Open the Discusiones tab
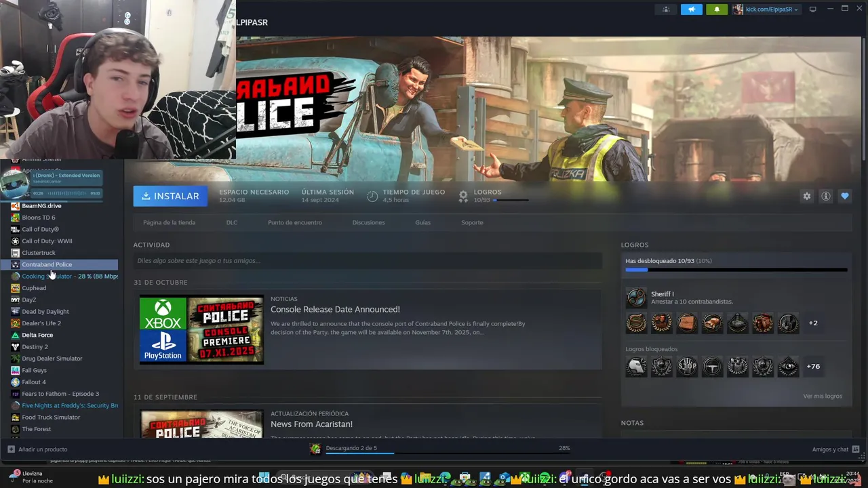This screenshot has height=488, width=868. [x=368, y=222]
